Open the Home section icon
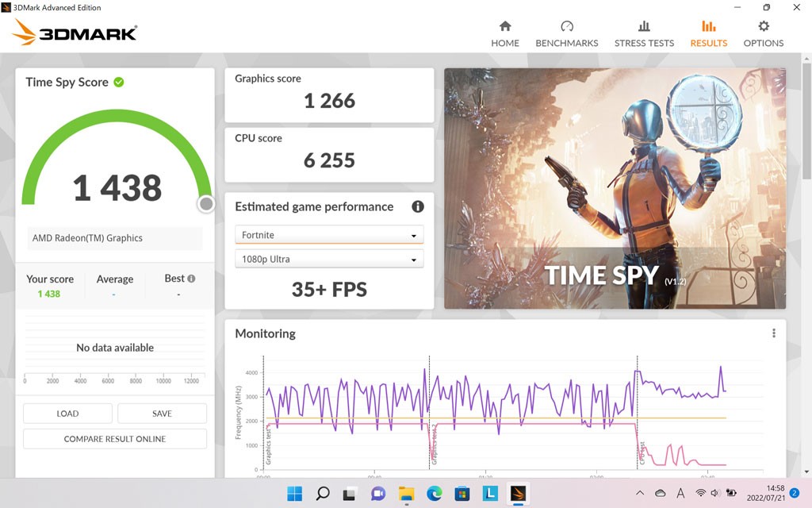This screenshot has height=508, width=812. (x=504, y=27)
